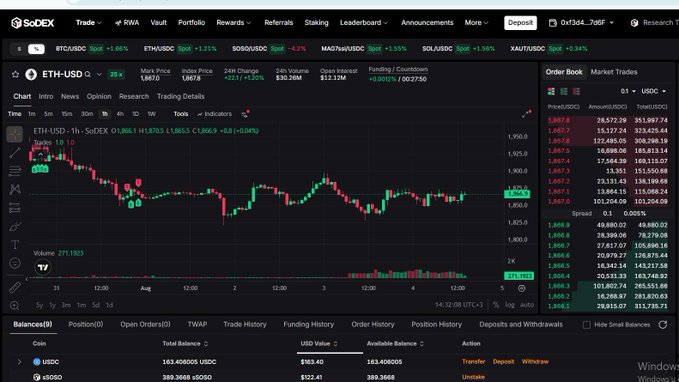Select the 4h chart timeframe
This screenshot has width=679, height=382.
click(120, 114)
